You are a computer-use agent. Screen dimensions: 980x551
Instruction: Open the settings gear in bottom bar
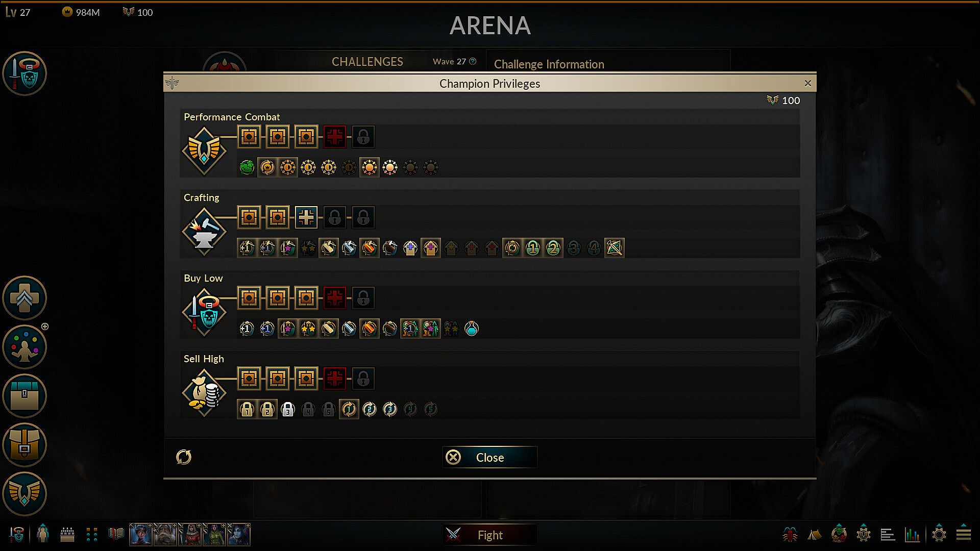(x=939, y=534)
